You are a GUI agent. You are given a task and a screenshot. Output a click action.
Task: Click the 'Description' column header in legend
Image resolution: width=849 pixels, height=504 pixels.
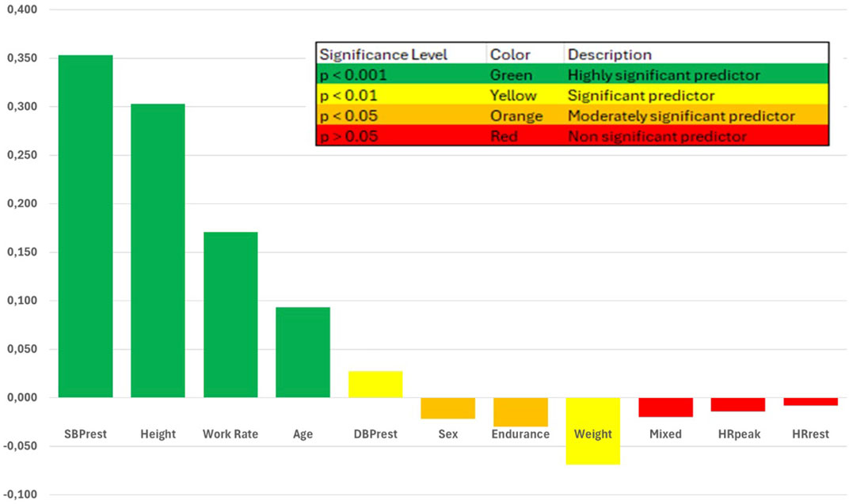click(610, 55)
